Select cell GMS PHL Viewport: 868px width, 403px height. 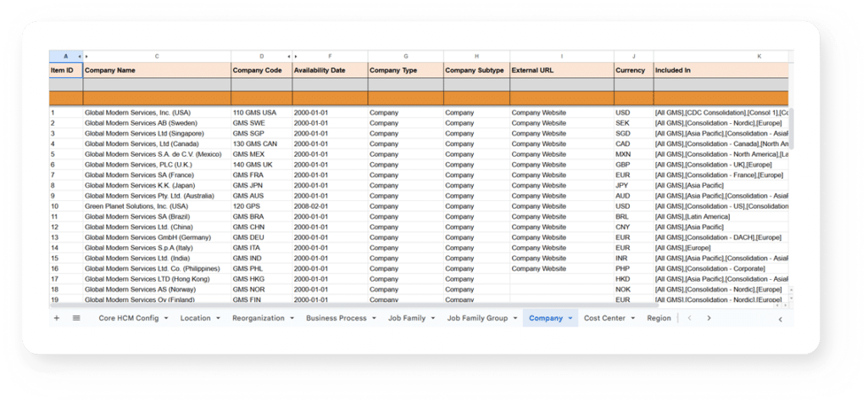[x=261, y=268]
